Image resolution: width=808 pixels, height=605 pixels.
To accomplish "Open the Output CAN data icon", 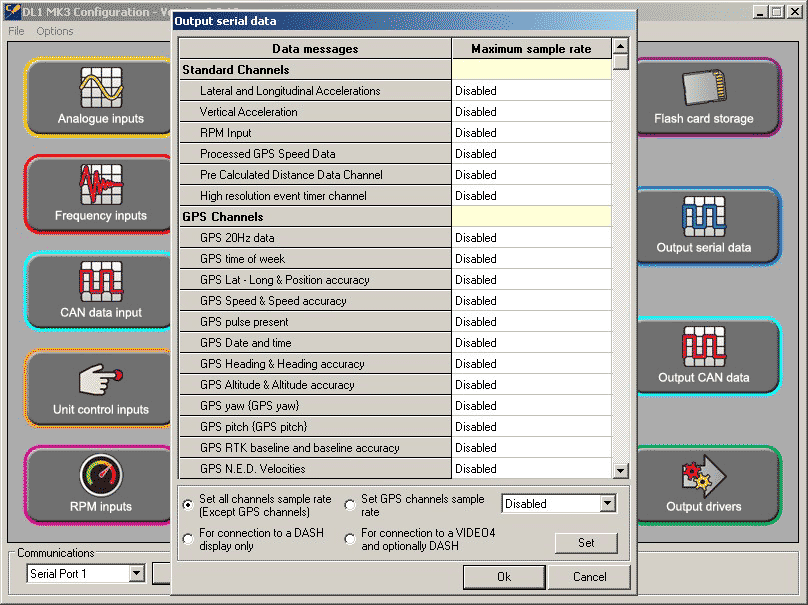I will [703, 356].
